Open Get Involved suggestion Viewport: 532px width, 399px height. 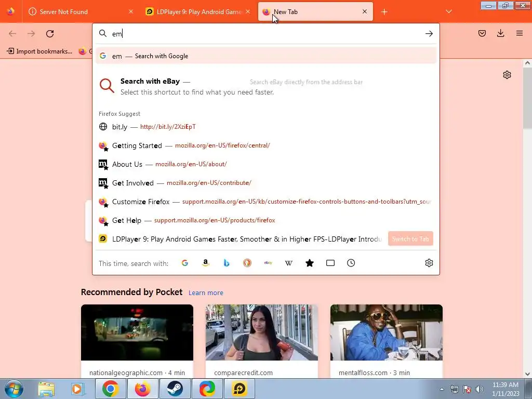[266, 183]
